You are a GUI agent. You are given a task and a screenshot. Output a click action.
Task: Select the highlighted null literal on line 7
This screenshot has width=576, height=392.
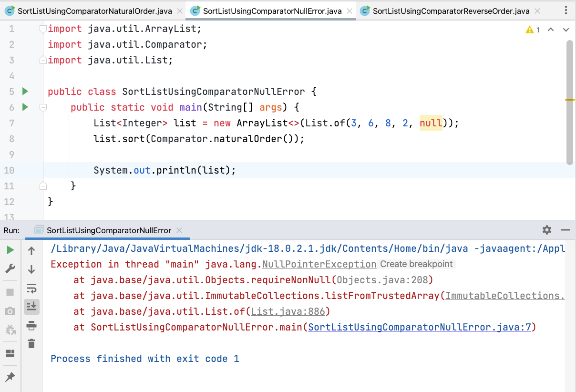coord(431,123)
